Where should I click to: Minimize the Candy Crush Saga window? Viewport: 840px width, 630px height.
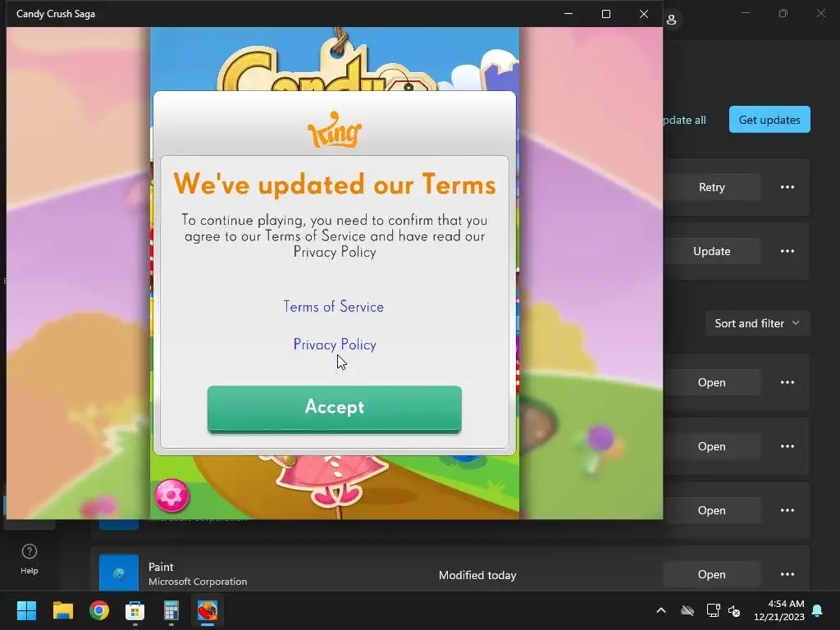tap(568, 14)
